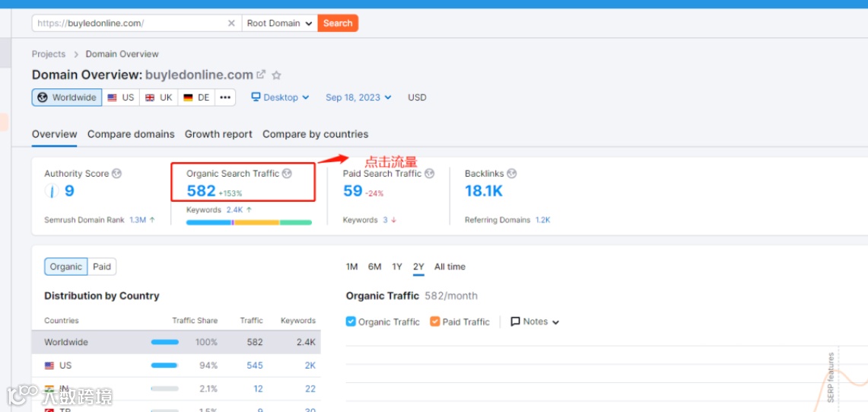Open IN traffic value 12
Screen dimensions: 868x412
[x=258, y=388]
